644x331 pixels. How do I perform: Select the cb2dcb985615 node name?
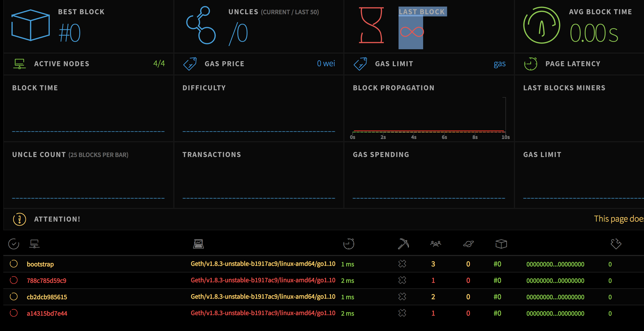click(47, 297)
